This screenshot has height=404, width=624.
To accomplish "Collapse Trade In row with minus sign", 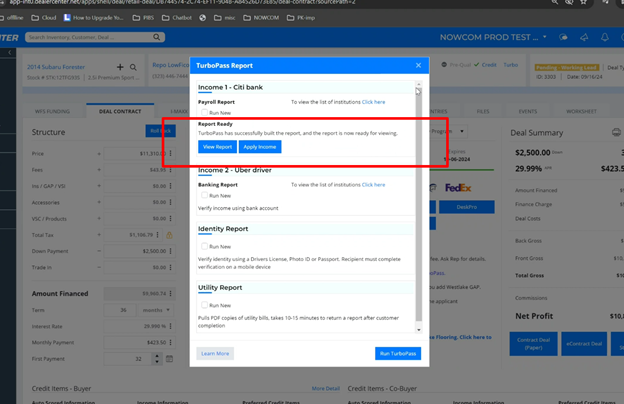I will (99, 267).
